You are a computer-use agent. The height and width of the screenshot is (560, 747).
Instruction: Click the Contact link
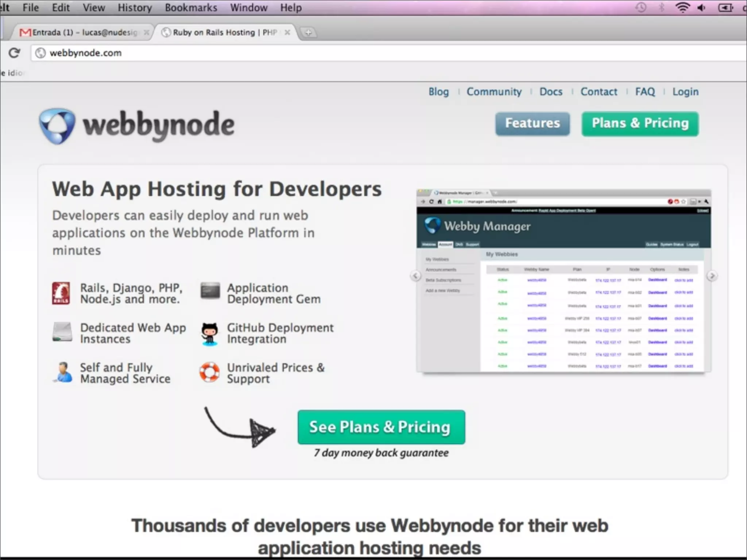(599, 92)
